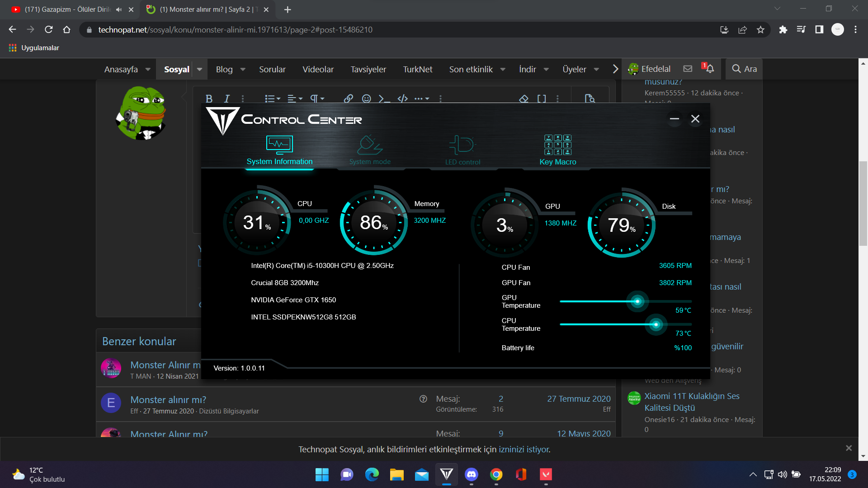
Task: Open notifications bell icon
Action: point(710,69)
